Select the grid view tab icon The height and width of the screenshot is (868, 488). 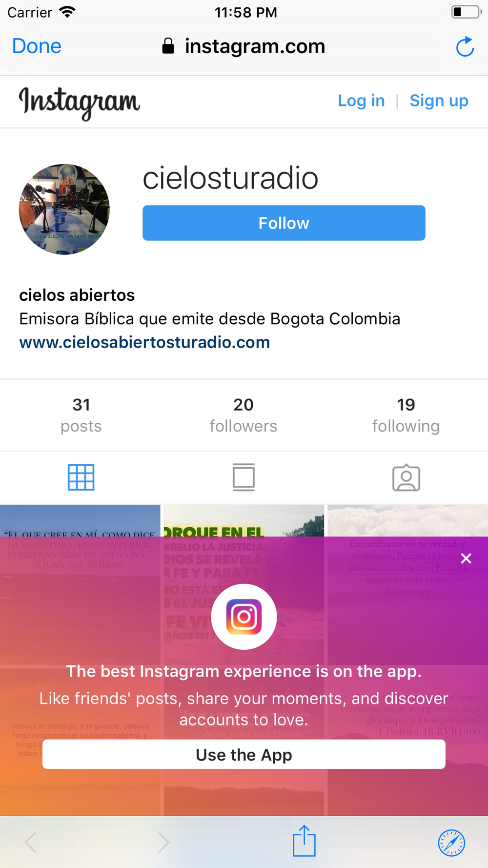coord(81,477)
